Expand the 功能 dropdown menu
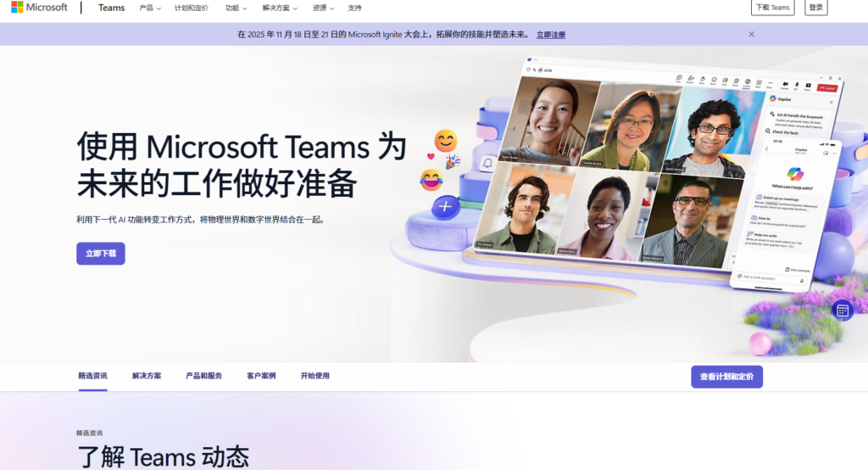Viewport: 868px width, 470px height. [236, 8]
